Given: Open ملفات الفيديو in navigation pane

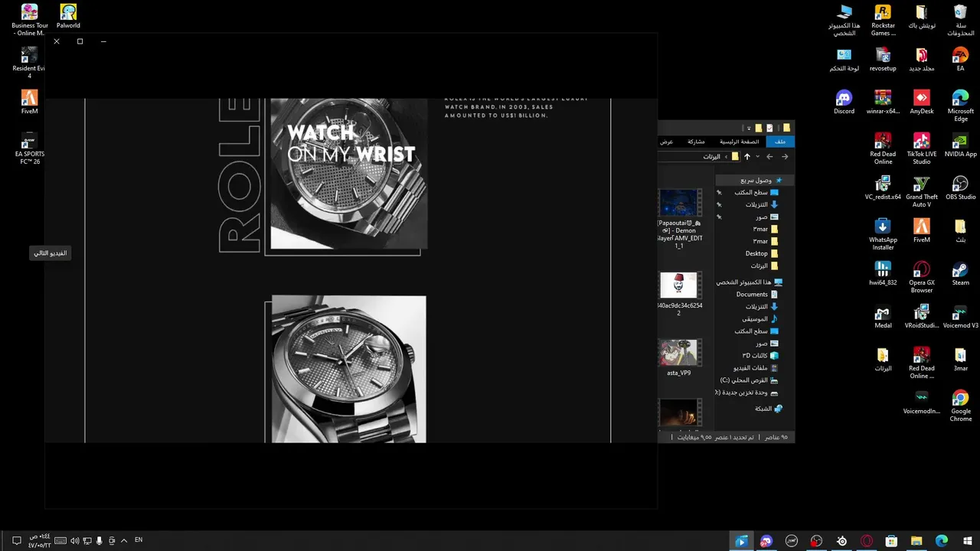Looking at the screenshot, I should coord(755,367).
